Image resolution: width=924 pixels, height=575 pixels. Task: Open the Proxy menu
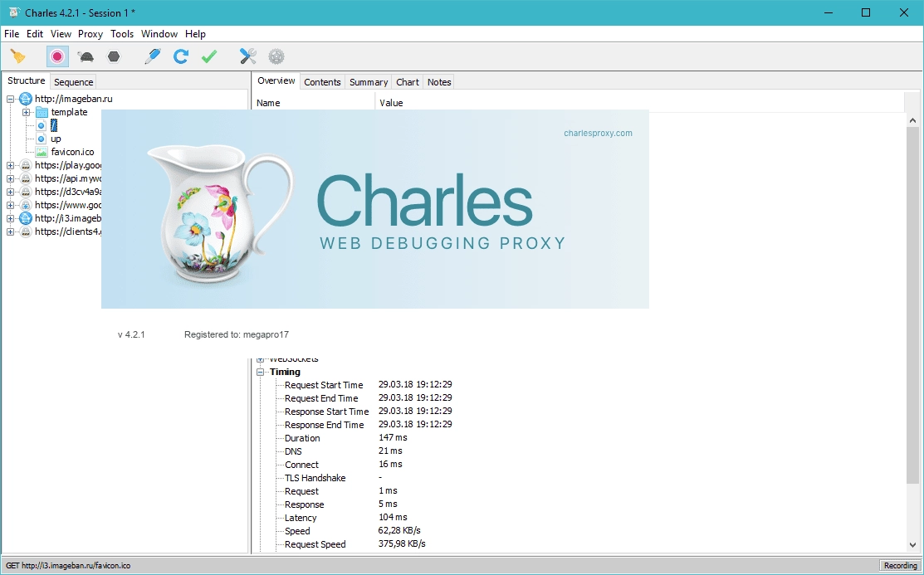[x=90, y=33]
